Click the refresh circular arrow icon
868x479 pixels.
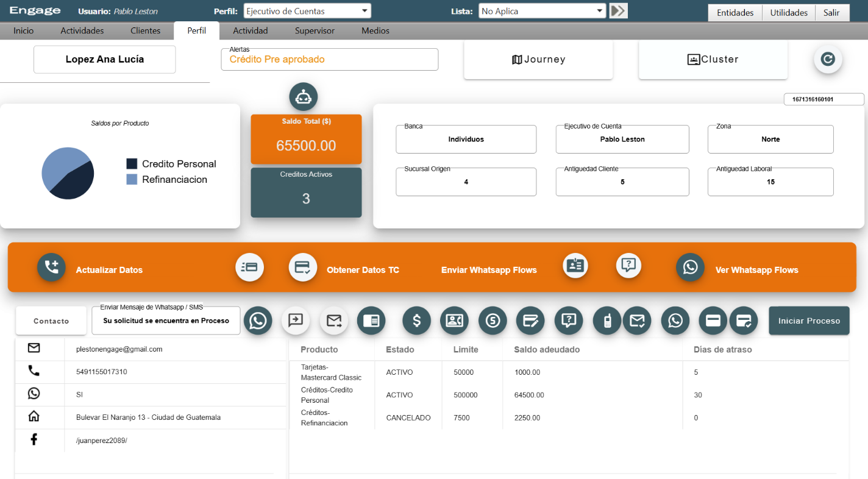tap(828, 59)
